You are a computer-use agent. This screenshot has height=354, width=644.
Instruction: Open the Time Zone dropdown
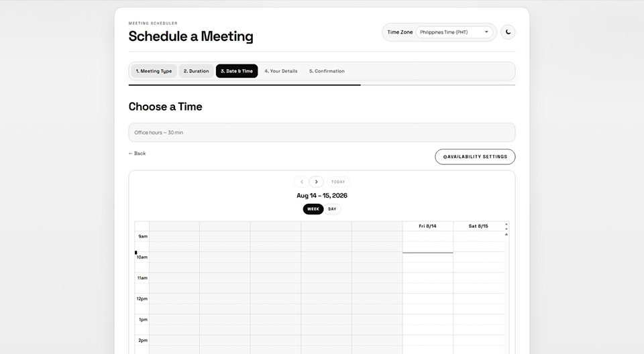[454, 32]
